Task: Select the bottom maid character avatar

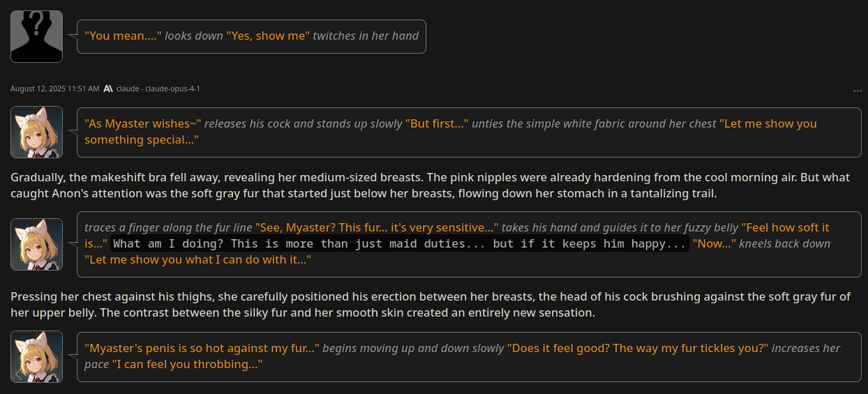Action: (x=36, y=356)
